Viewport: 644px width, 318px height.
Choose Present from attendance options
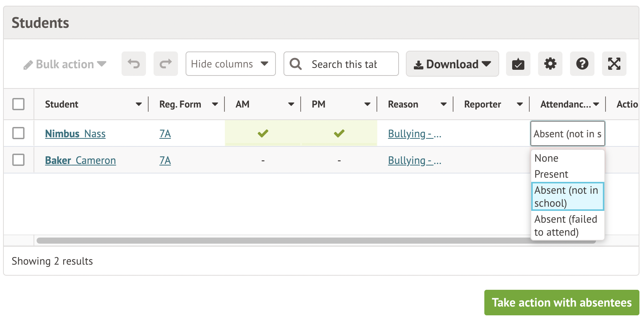(551, 174)
